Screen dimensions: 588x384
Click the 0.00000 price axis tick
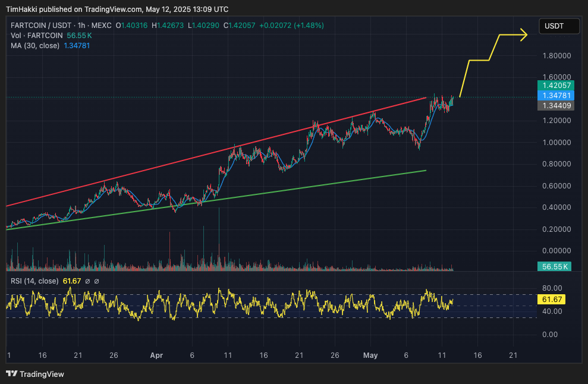click(556, 251)
